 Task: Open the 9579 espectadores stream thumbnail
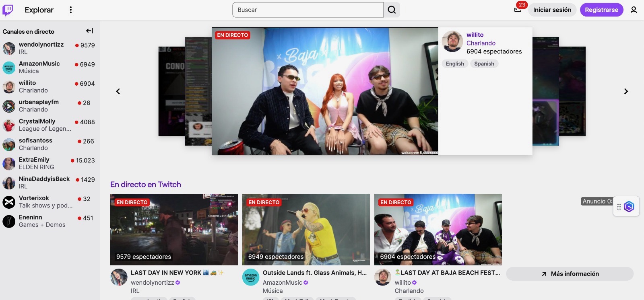174,230
